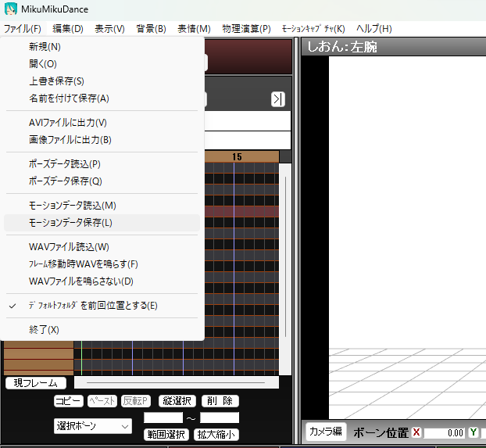Select ポーズデータ保存(Q)
The image size is (486, 448).
(x=102, y=181)
